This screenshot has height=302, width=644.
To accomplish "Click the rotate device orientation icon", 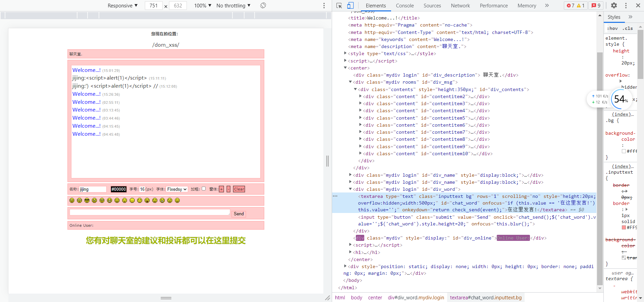I will [263, 5].
